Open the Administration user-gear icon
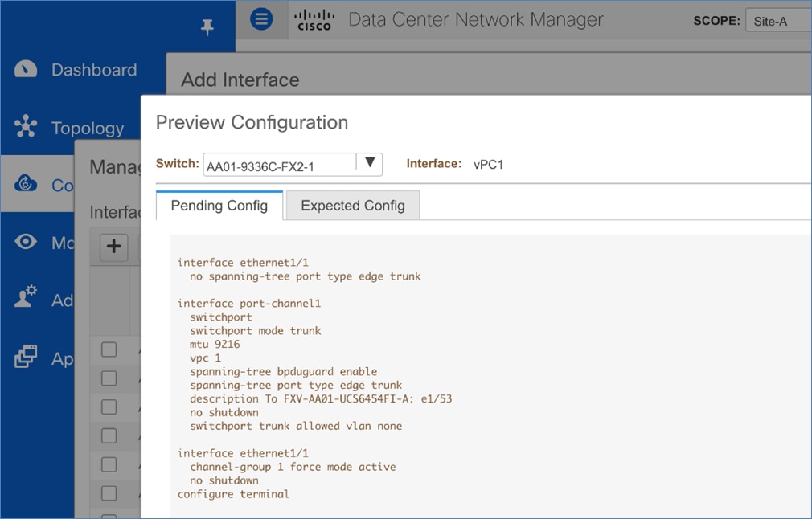The height and width of the screenshot is (519, 812). pyautogui.click(x=26, y=296)
